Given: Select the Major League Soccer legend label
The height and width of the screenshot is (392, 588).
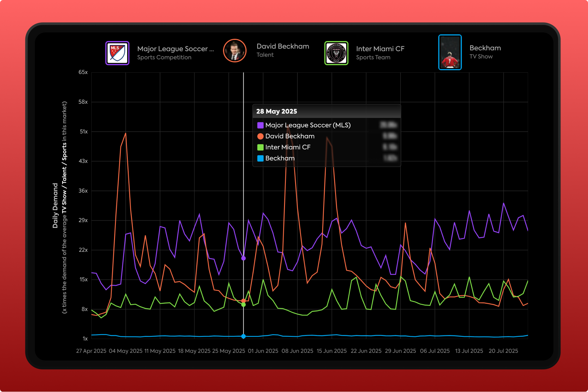Looking at the screenshot, I should coord(175,49).
